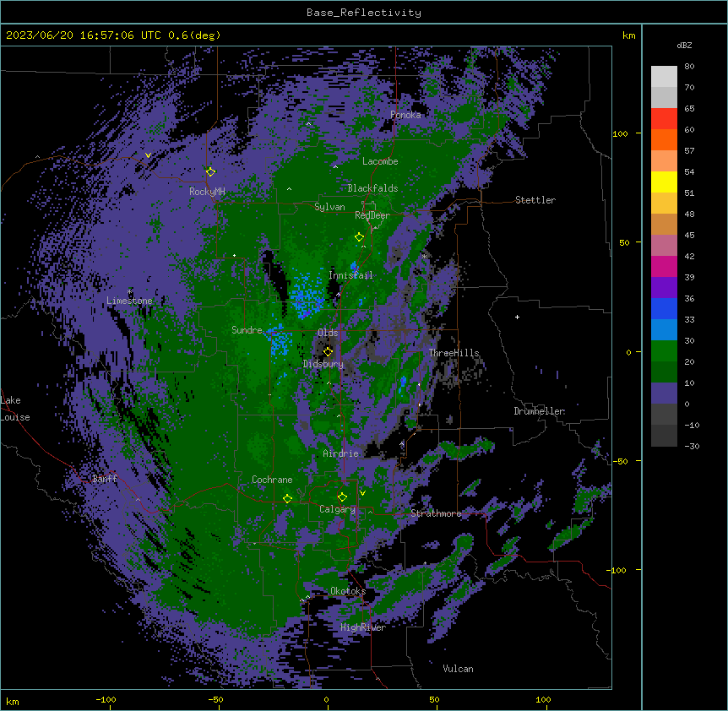
Task: Select the magenta swatch in dBZ legend
Action: point(664,266)
